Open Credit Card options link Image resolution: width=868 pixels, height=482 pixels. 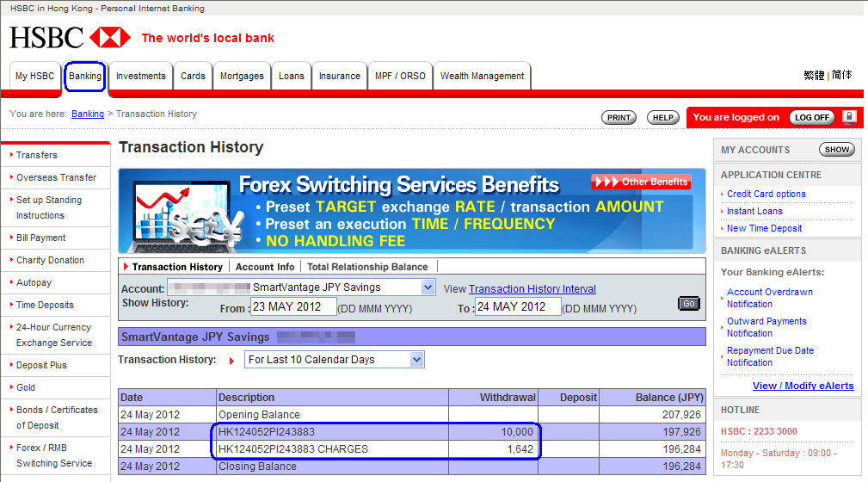[x=766, y=194]
